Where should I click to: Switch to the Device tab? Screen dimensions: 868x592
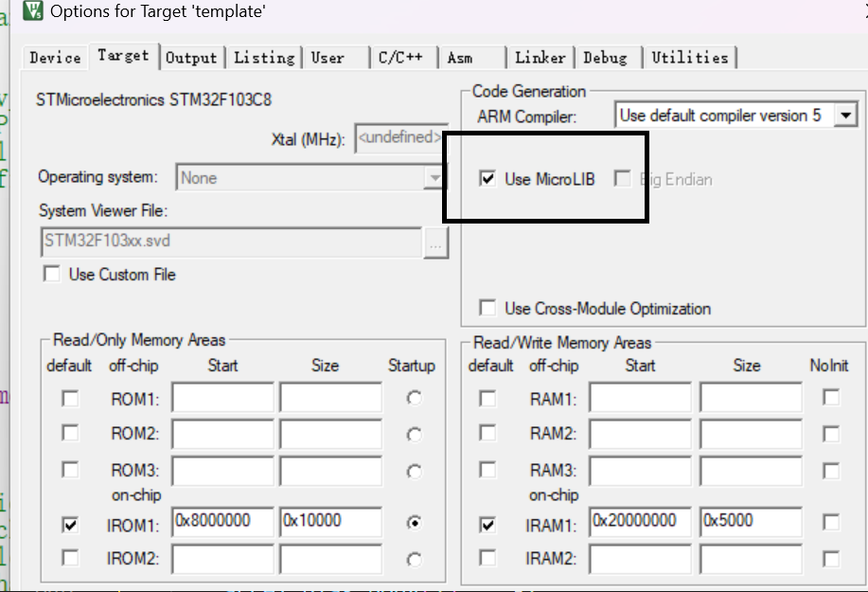55,58
